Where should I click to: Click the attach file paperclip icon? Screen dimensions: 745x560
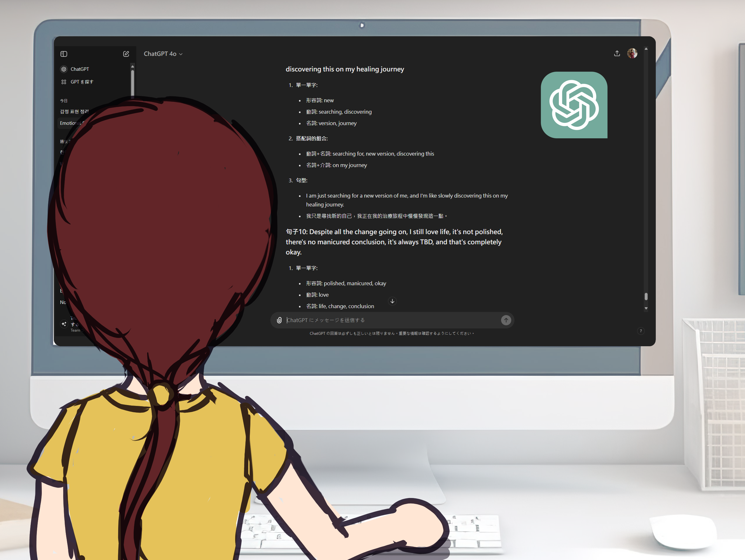pyautogui.click(x=279, y=320)
